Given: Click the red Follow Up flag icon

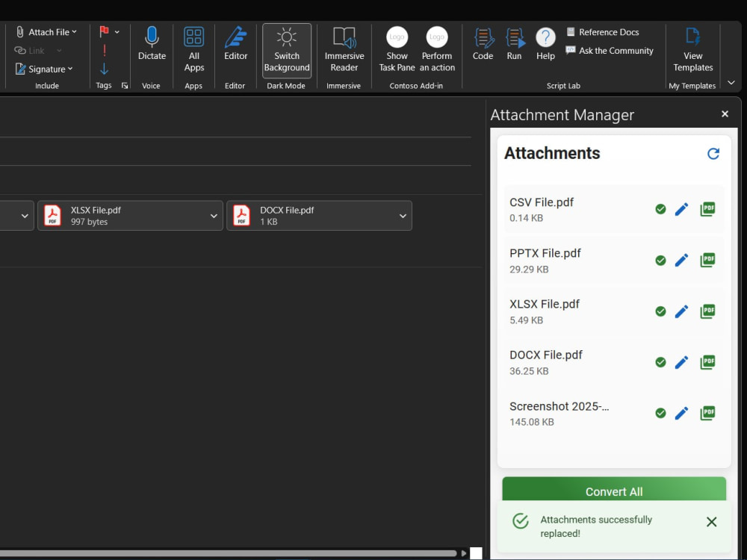Looking at the screenshot, I should coord(104,32).
